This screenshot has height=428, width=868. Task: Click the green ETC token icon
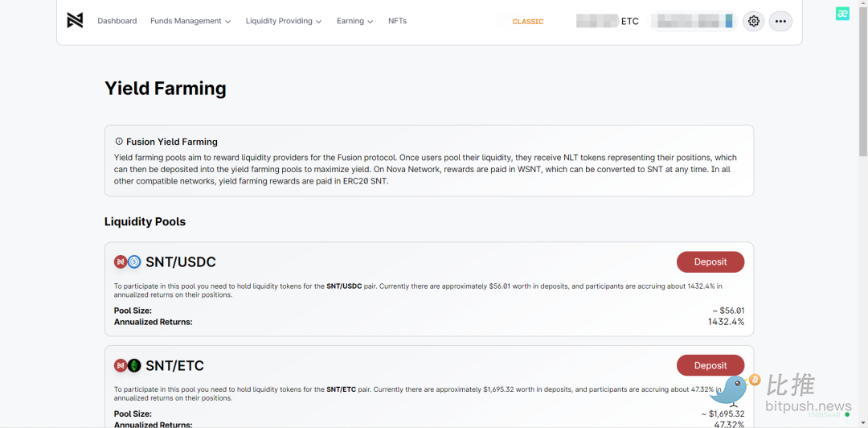pyautogui.click(x=134, y=365)
